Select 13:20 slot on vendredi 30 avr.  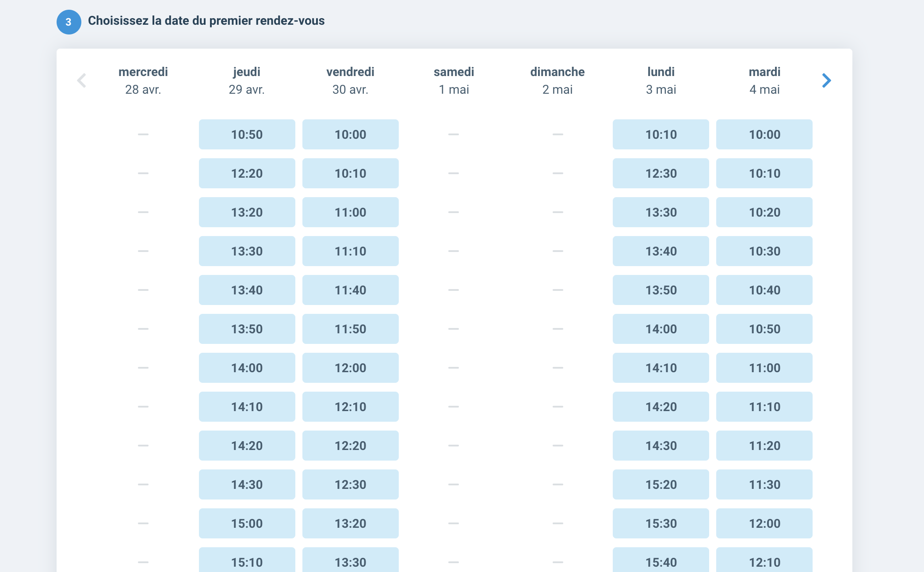coord(350,523)
